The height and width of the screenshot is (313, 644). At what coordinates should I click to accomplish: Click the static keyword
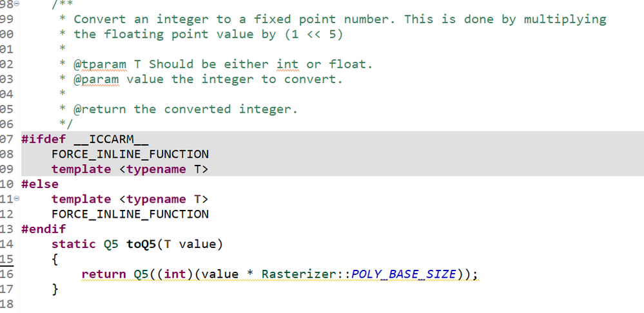[x=73, y=244]
